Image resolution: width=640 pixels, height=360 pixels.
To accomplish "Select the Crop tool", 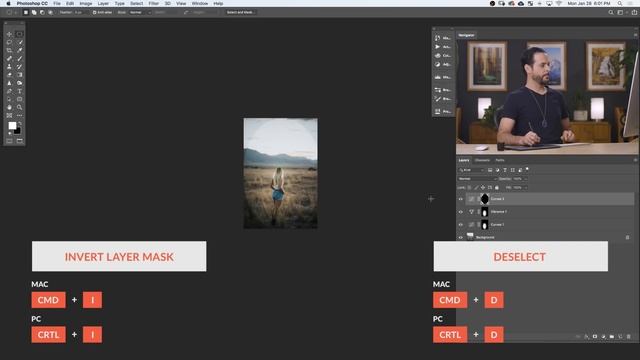I will click(x=9, y=51).
